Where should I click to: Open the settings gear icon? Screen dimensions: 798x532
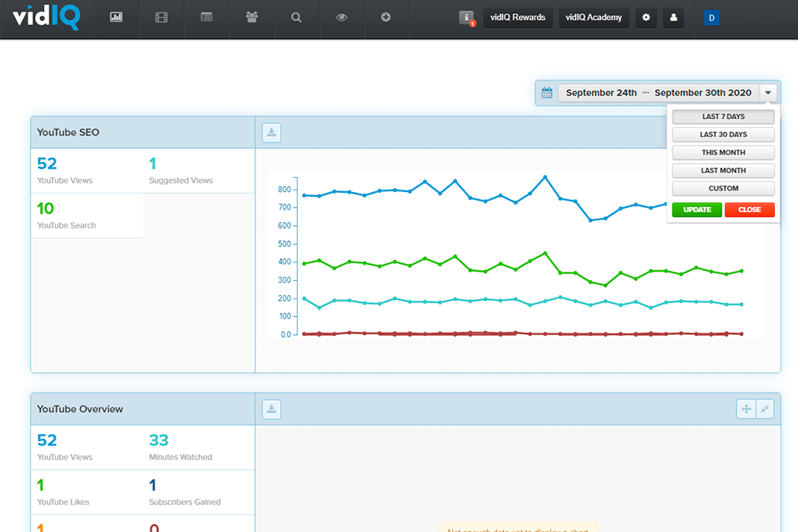tap(646, 17)
